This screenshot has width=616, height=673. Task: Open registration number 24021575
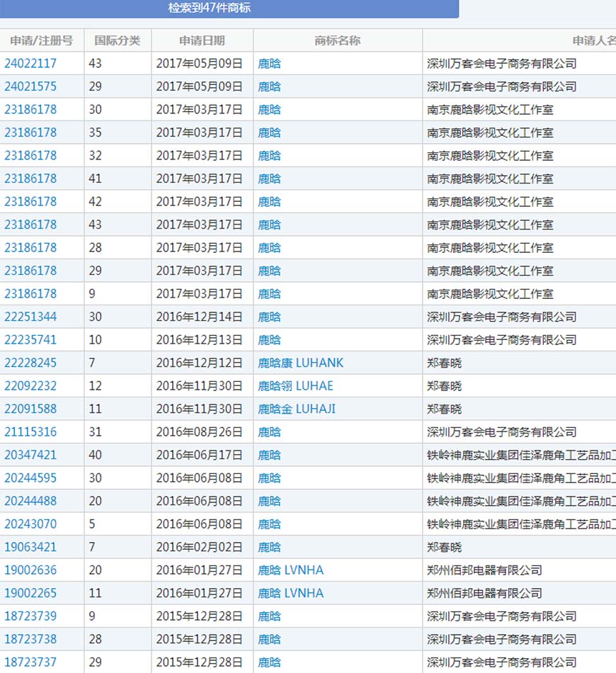click(x=30, y=86)
